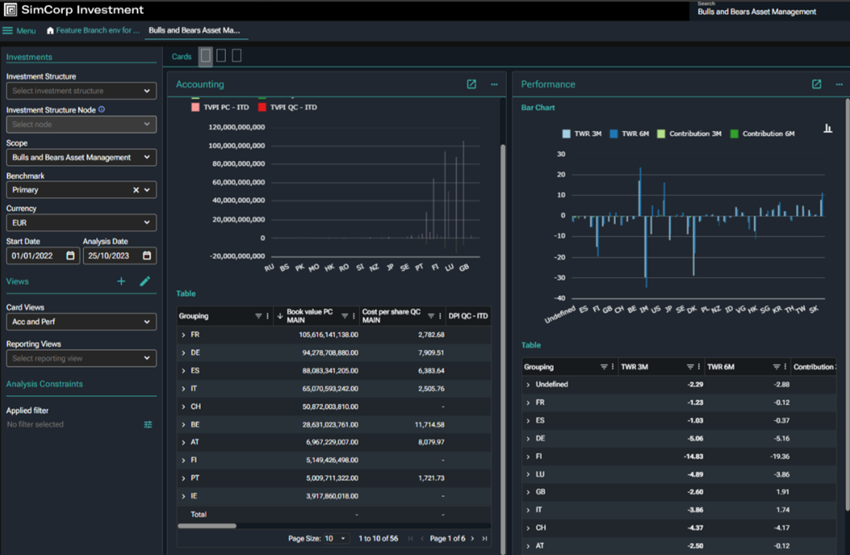850x555 pixels.
Task: Open the applied filter settings icon
Action: click(148, 424)
